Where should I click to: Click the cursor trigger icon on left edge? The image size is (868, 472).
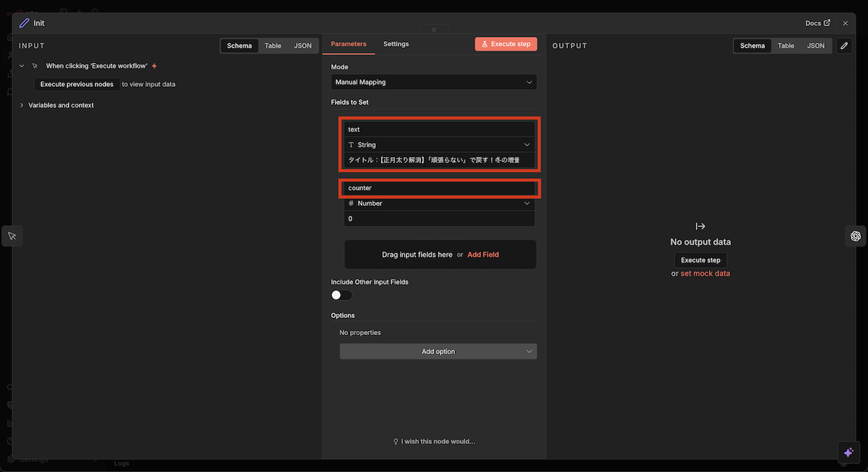(12, 236)
